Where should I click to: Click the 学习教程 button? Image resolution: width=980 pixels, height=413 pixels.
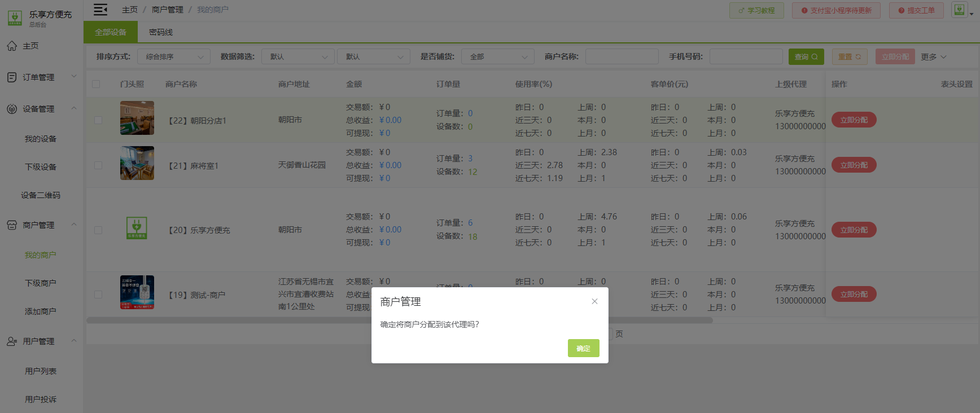coord(756,10)
